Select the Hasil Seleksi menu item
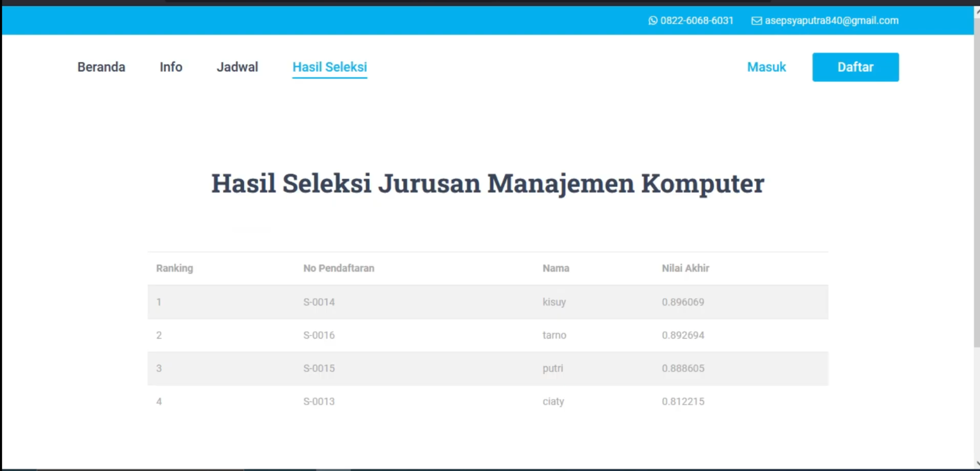 pos(330,67)
